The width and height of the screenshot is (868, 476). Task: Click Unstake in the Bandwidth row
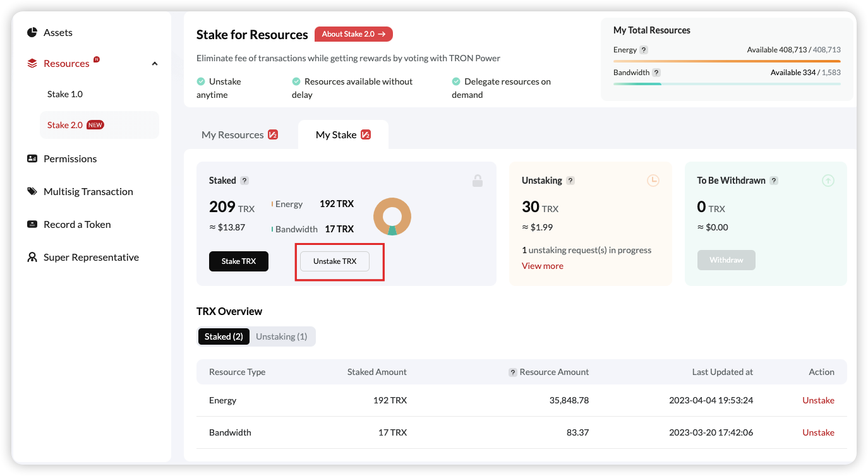point(818,432)
